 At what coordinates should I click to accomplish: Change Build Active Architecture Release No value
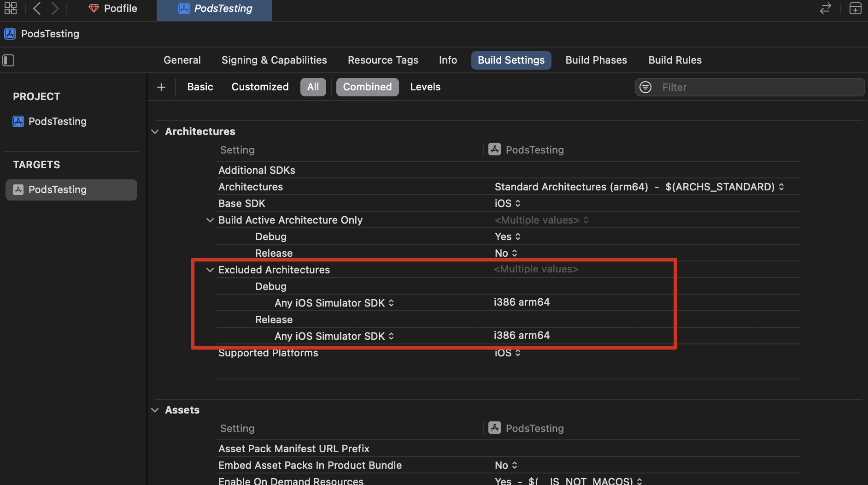tap(506, 253)
